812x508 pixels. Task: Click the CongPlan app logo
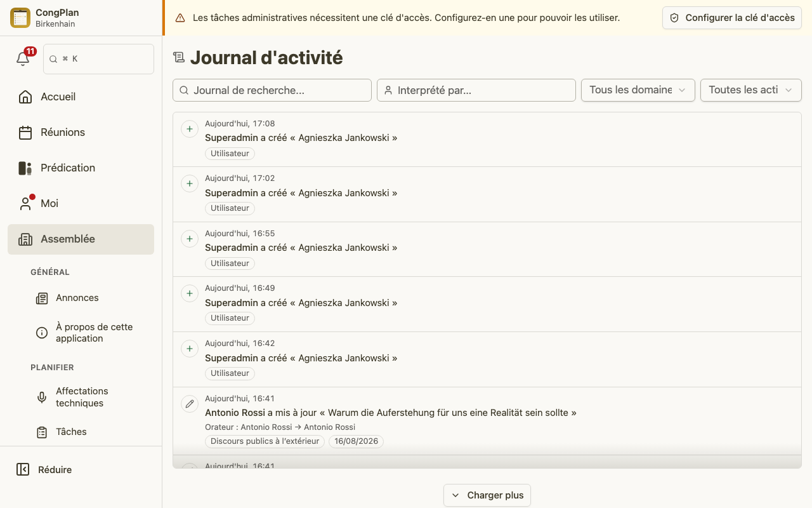[x=20, y=18]
